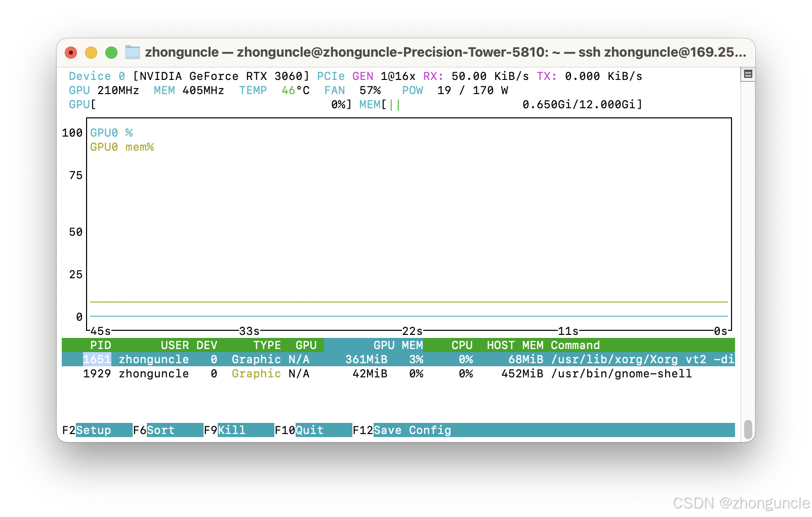Click the Device 0 RTX 3060 header text
The width and height of the screenshot is (812, 517).
tap(187, 76)
